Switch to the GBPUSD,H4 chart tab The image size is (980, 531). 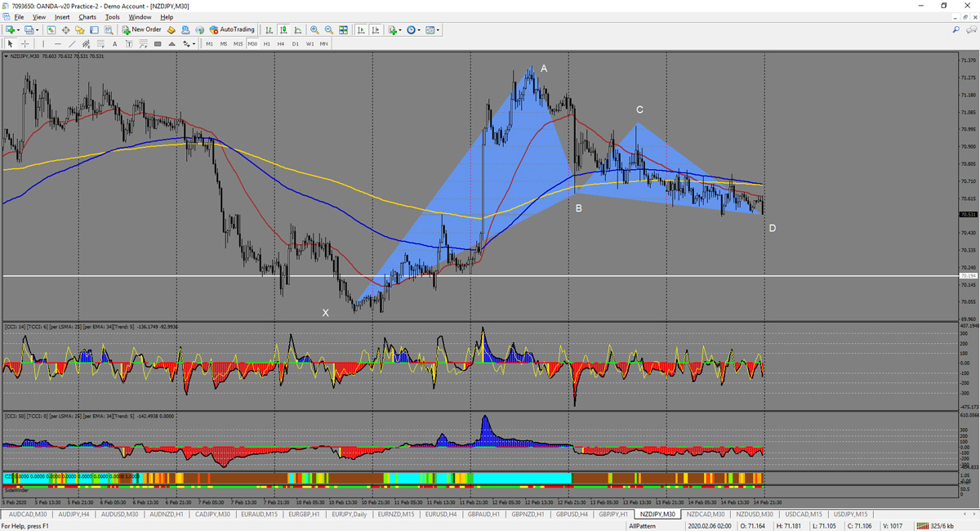point(571,514)
